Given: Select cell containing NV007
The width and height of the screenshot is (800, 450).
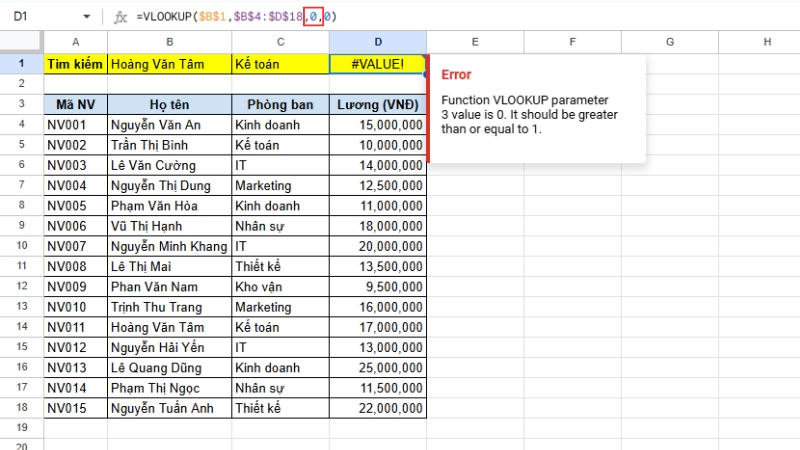Looking at the screenshot, I should 75,246.
